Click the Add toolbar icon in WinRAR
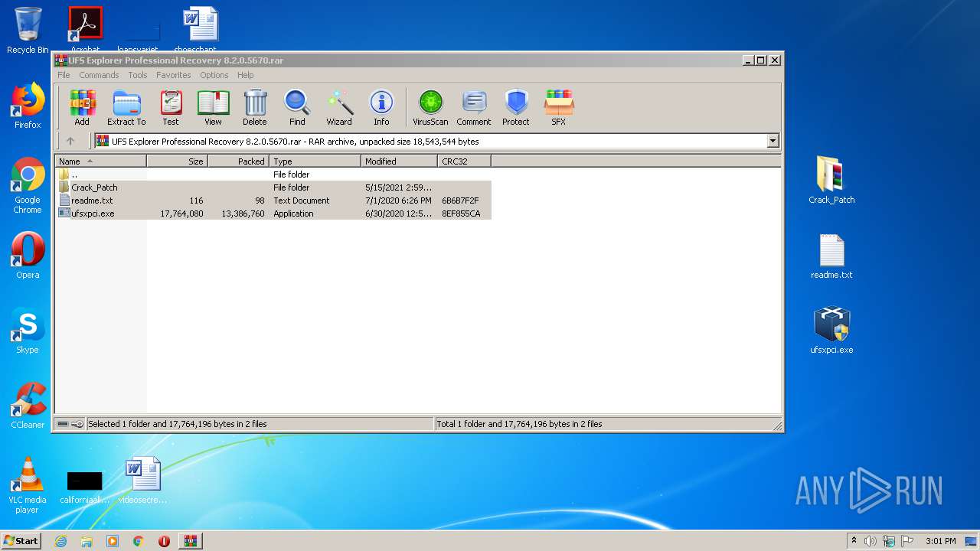Viewport: 980px width, 551px height. click(x=82, y=108)
